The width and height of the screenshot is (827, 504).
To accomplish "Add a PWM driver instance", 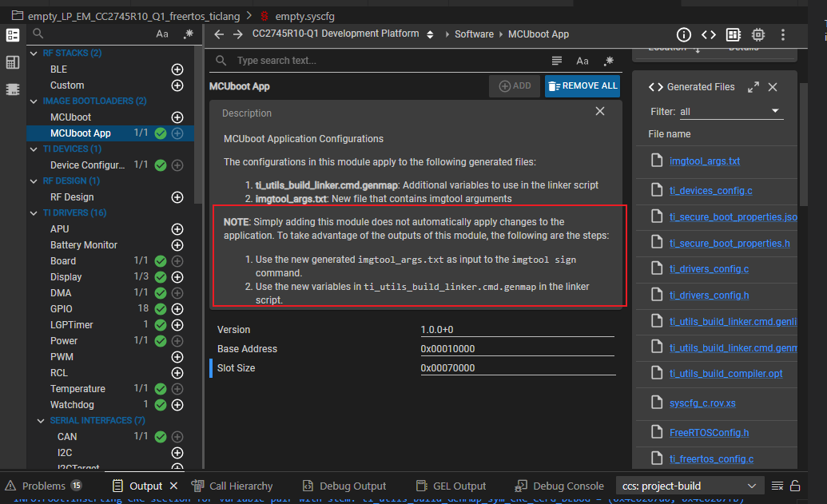I will pyautogui.click(x=177, y=357).
